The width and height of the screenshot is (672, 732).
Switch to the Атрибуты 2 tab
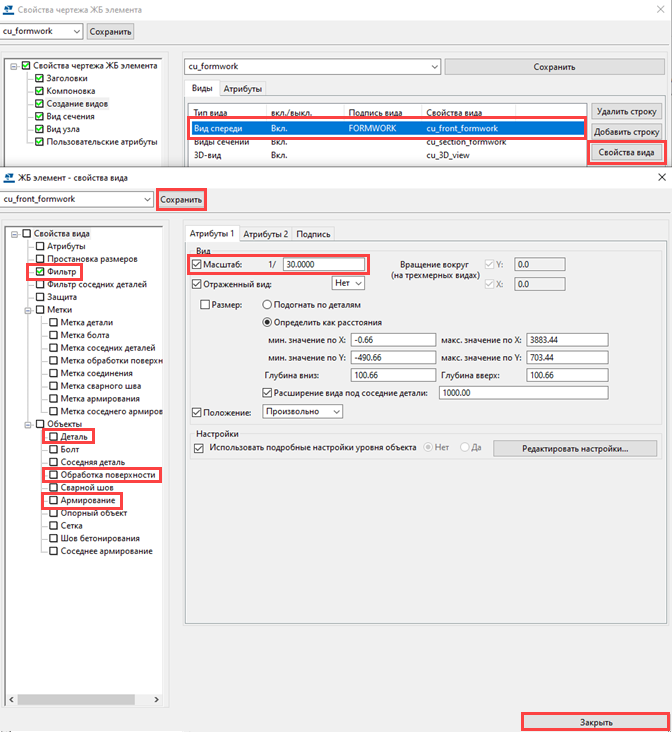click(x=266, y=234)
